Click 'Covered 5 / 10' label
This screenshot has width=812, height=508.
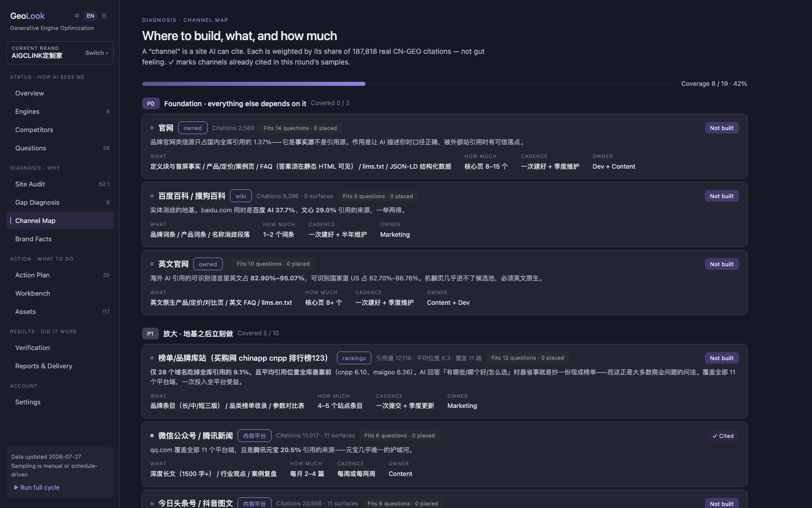258,333
